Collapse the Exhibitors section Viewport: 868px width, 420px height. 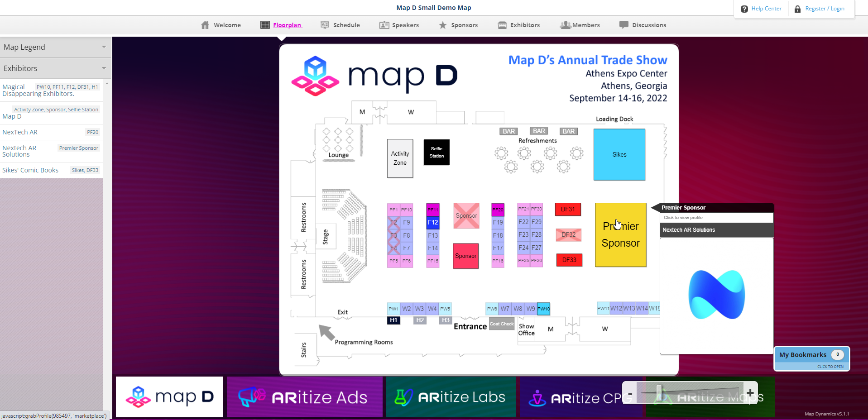tap(104, 68)
